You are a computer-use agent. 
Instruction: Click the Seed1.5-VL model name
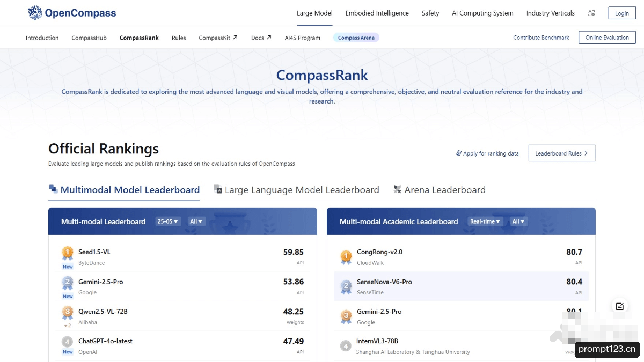click(x=94, y=252)
